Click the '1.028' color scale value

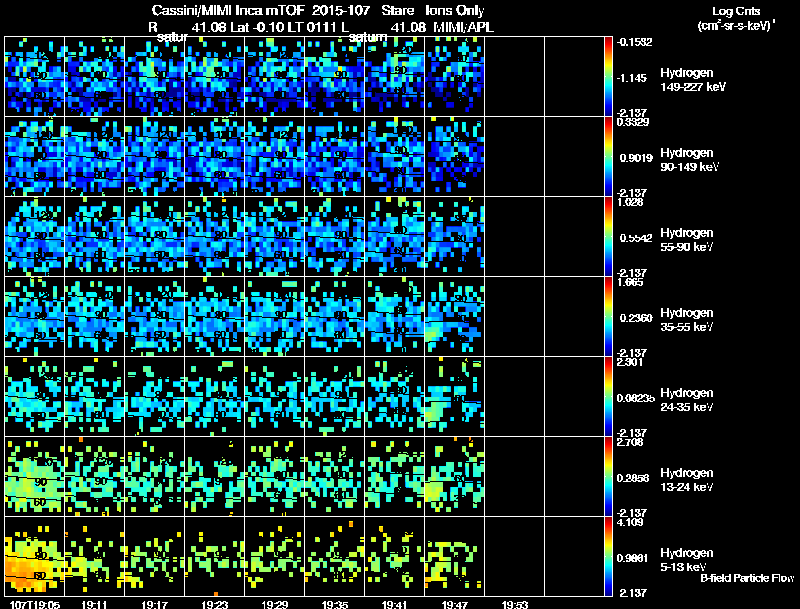pos(630,202)
